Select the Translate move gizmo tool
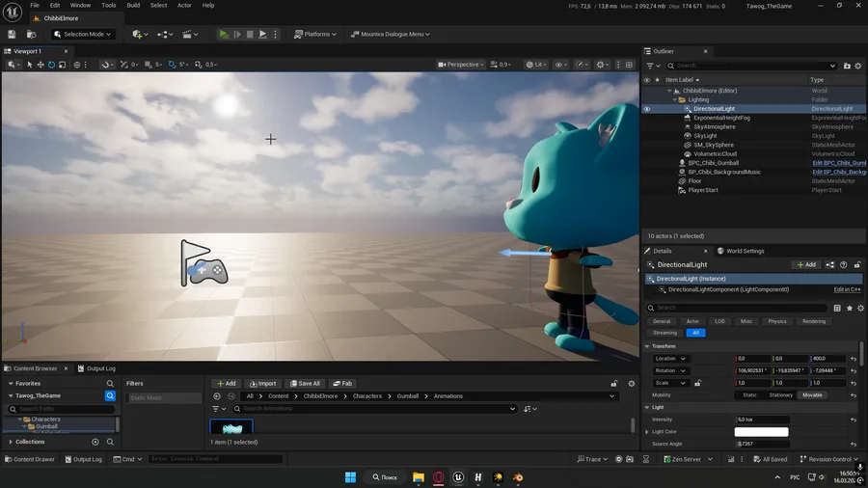Viewport: 868px width, 488px height. (x=41, y=65)
